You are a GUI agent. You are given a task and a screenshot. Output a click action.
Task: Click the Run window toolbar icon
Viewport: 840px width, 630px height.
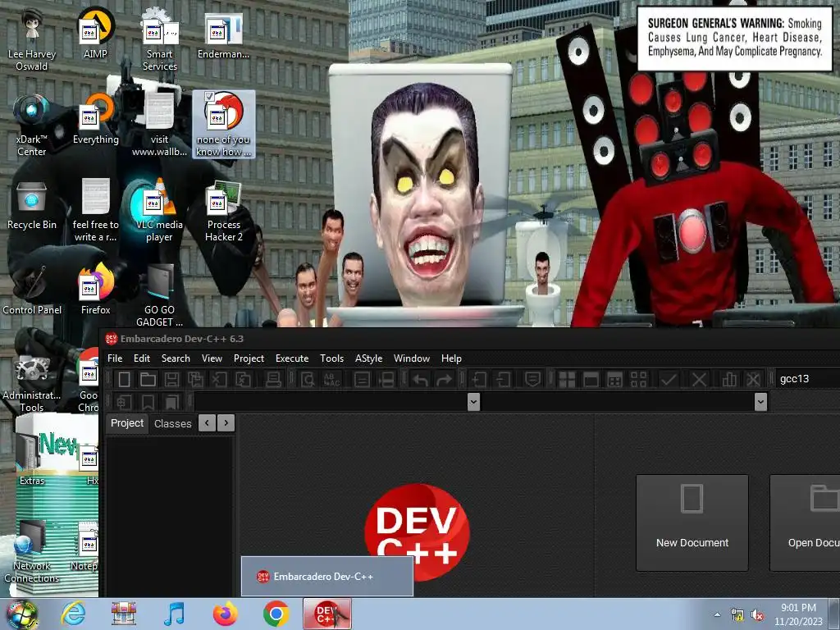591,379
